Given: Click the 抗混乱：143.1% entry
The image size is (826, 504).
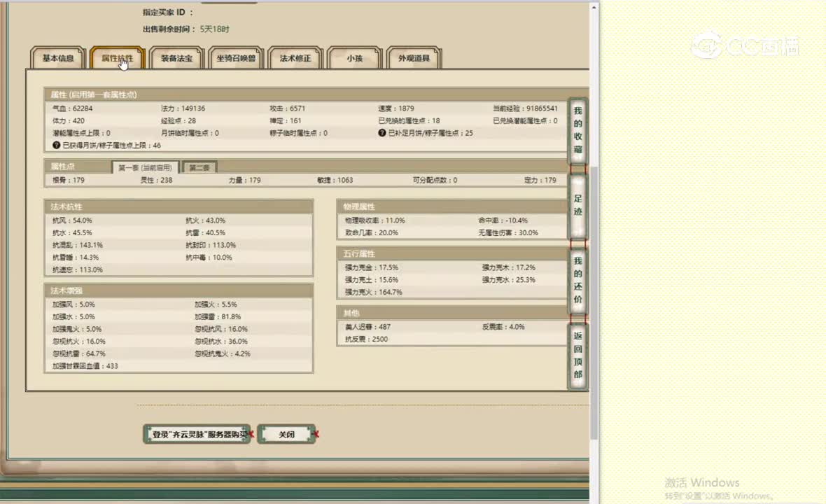Looking at the screenshot, I should [78, 245].
